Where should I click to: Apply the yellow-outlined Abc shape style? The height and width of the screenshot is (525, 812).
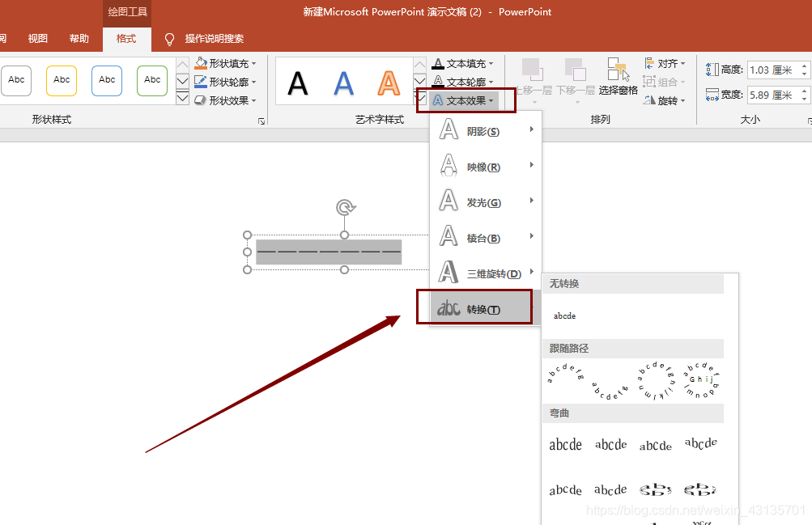[61, 80]
